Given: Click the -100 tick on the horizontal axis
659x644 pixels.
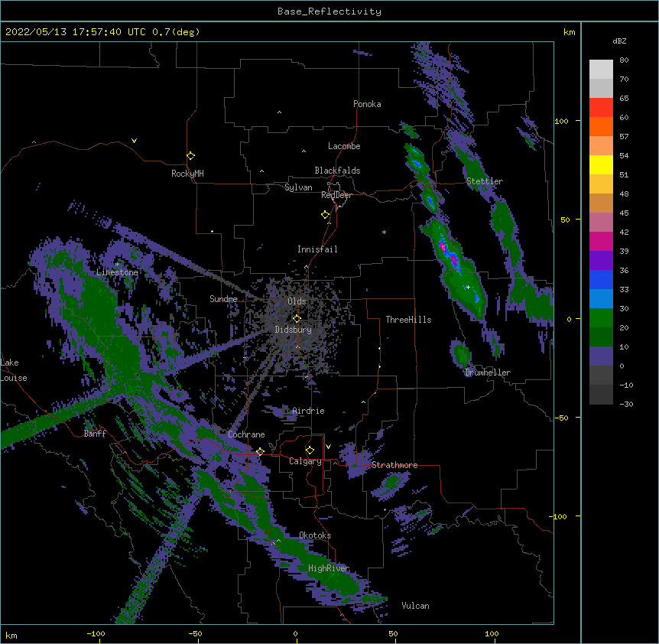Looking at the screenshot, I should [96, 633].
